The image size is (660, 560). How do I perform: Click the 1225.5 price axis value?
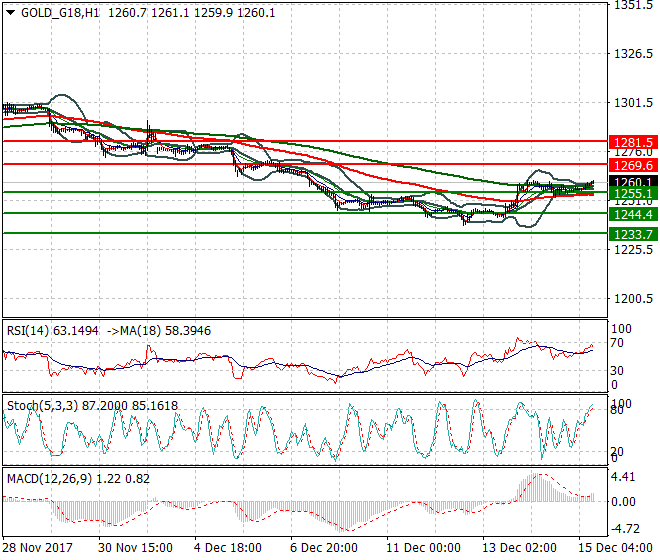634,250
